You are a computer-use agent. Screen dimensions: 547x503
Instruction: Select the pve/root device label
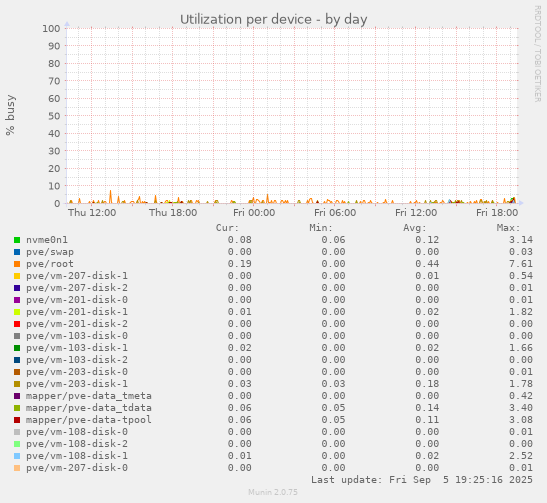[x=50, y=264]
